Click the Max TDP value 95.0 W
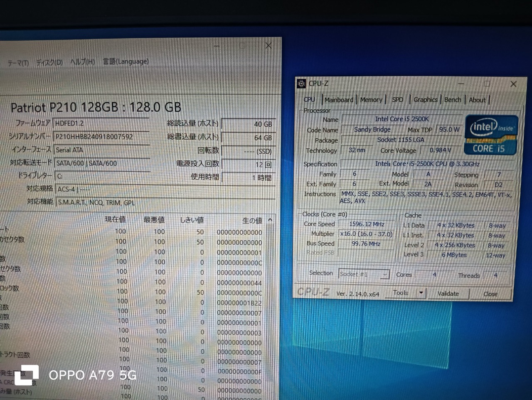532x400 pixels. [449, 130]
